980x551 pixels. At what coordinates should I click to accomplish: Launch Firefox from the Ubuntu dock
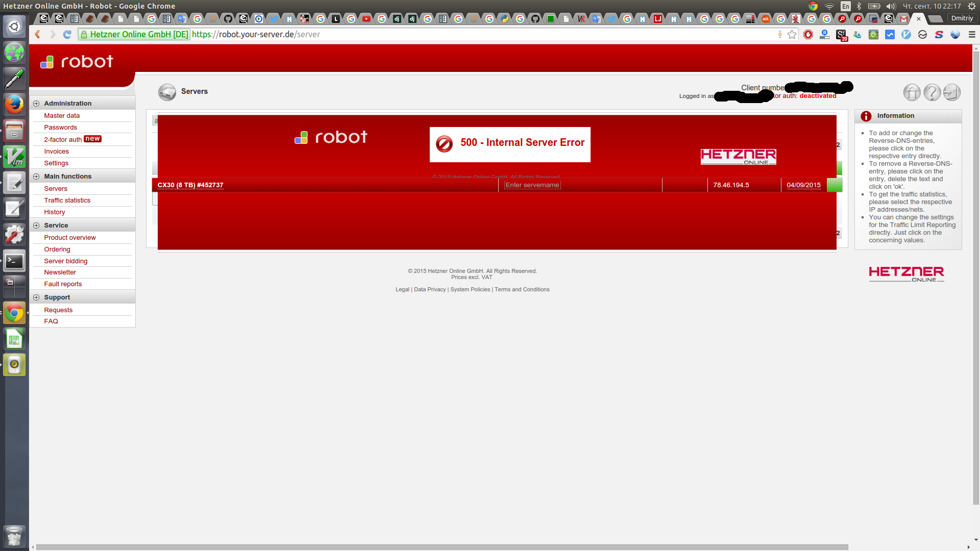(x=14, y=104)
